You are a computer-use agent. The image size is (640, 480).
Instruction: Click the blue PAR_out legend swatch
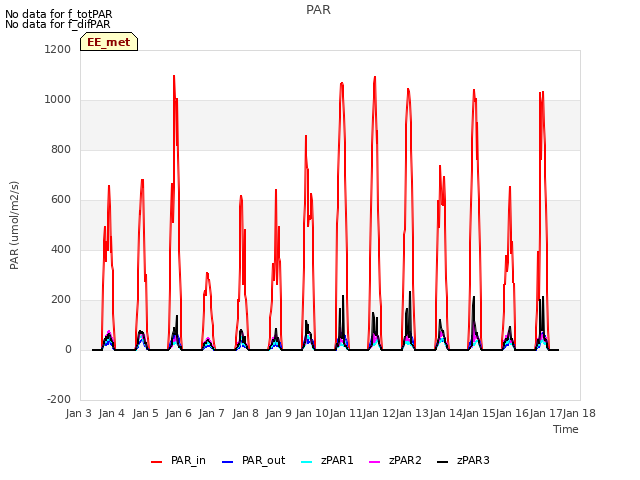point(227,462)
